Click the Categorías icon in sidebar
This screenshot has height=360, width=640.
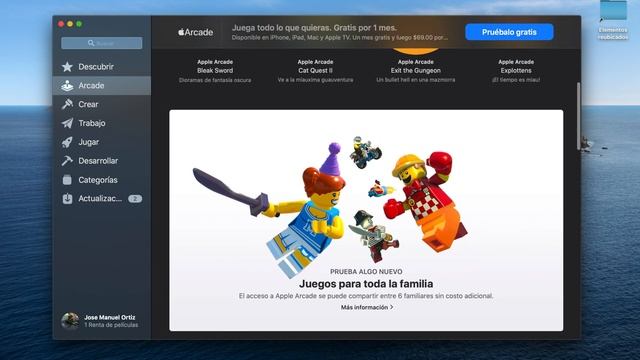click(x=67, y=180)
